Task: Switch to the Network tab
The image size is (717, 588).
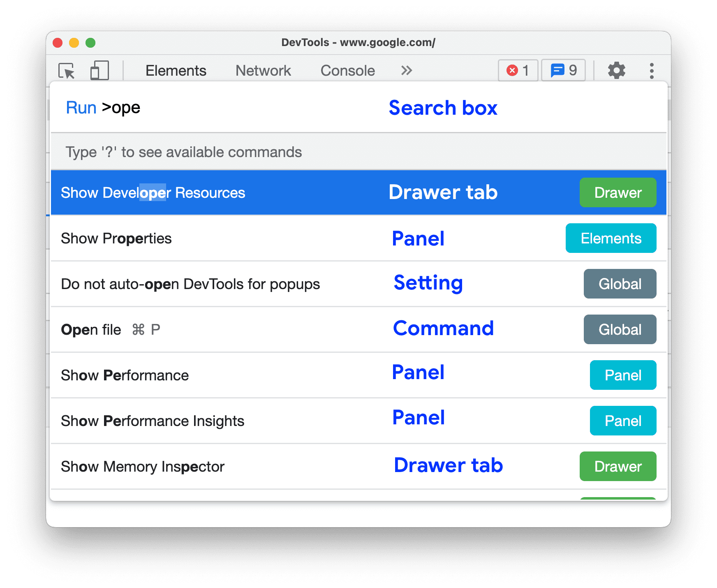Action: [x=263, y=70]
